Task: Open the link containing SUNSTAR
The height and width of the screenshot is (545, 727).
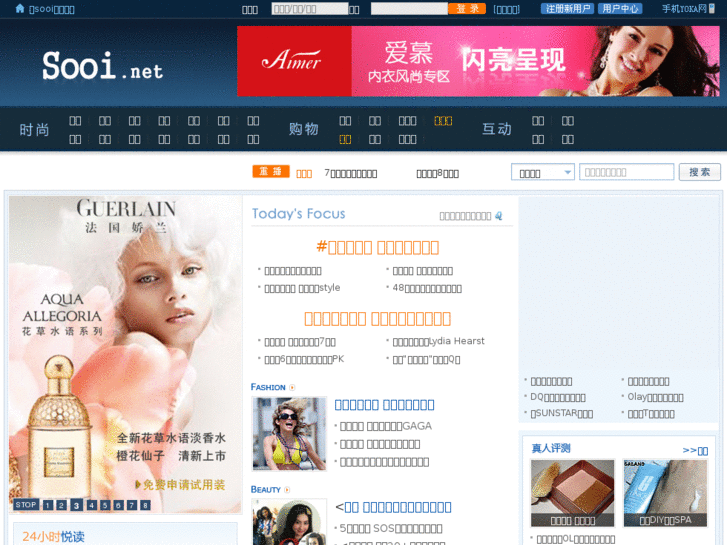Action: [x=561, y=413]
